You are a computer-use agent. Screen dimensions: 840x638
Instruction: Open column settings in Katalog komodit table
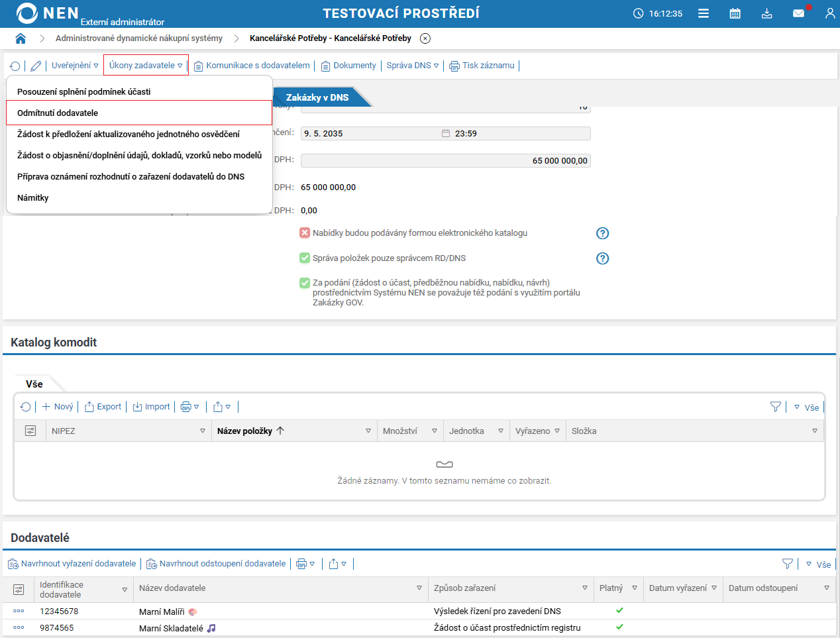coord(30,431)
